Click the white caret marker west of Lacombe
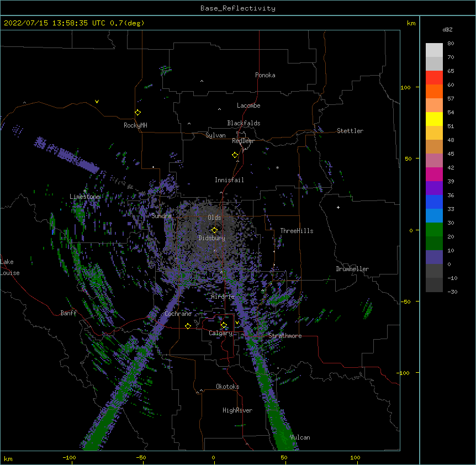Image resolution: width=476 pixels, height=465 pixels. [219, 109]
